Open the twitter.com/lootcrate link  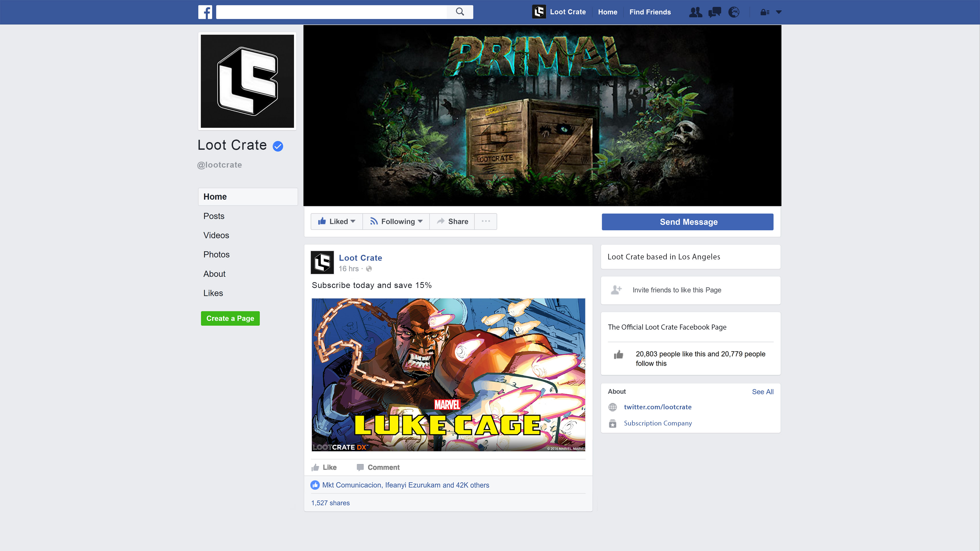pos(657,407)
